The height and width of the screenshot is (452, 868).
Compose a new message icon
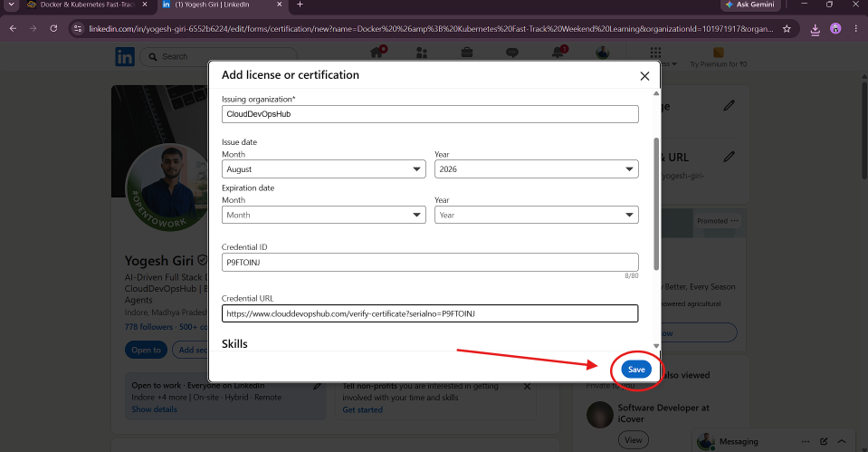[824, 441]
